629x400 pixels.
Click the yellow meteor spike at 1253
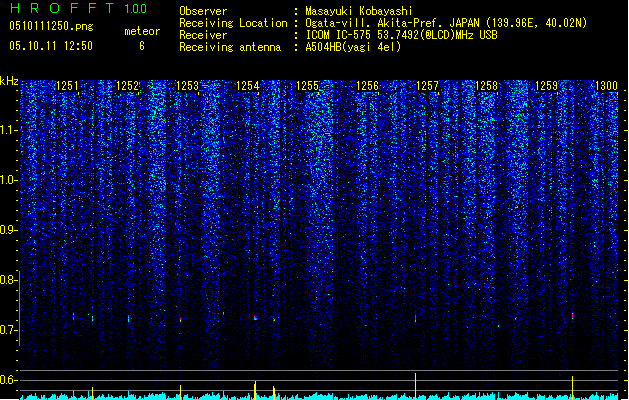point(181,392)
